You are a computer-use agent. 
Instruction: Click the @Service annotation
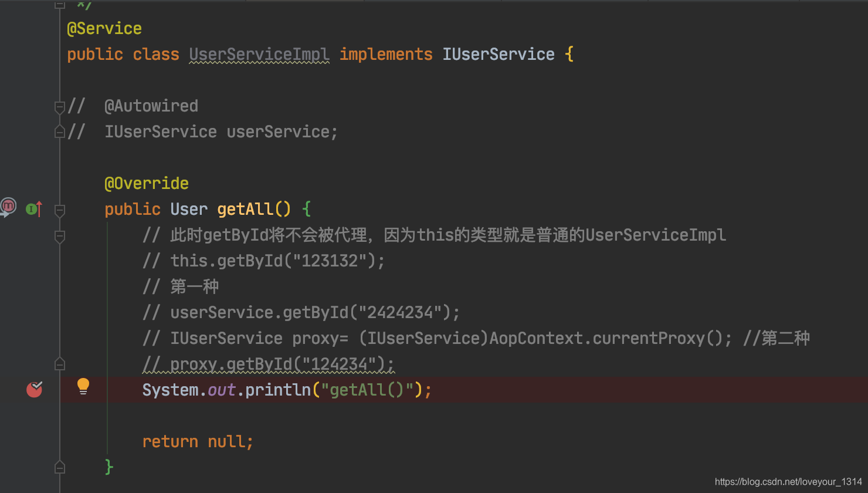pos(104,28)
